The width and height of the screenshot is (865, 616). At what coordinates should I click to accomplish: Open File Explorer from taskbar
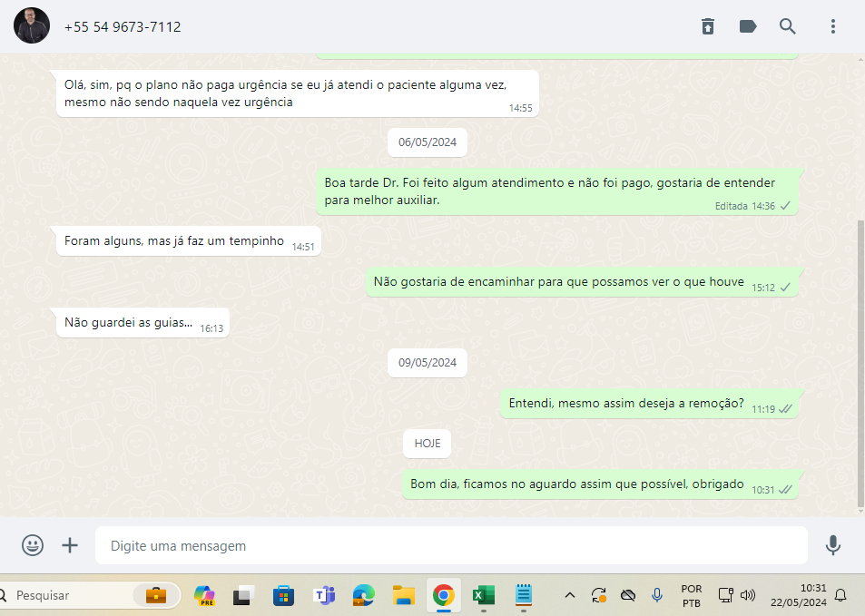(x=404, y=595)
